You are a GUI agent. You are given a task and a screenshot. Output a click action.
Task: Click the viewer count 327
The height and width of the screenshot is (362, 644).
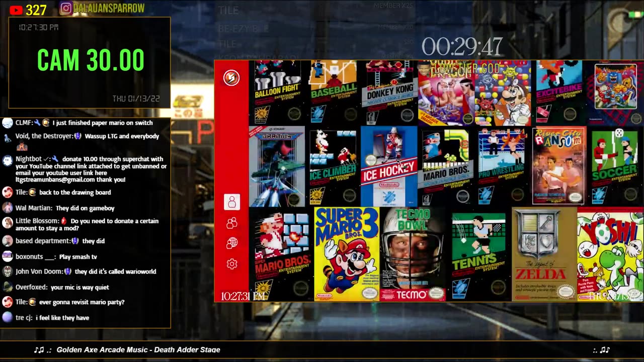(x=36, y=10)
